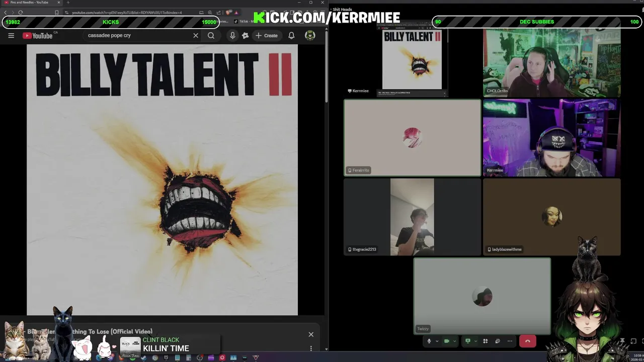Image resolution: width=644 pixels, height=362 pixels.
Task: Click the Billy Talent II album video
Action: [x=162, y=179]
